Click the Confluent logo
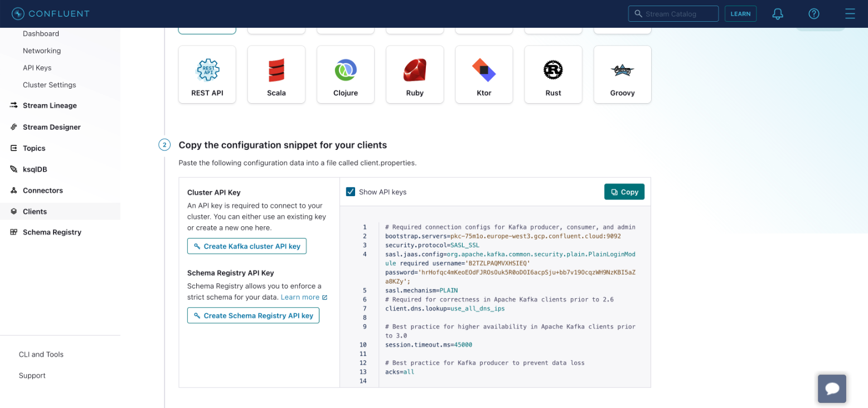This screenshot has width=868, height=408. (50, 14)
